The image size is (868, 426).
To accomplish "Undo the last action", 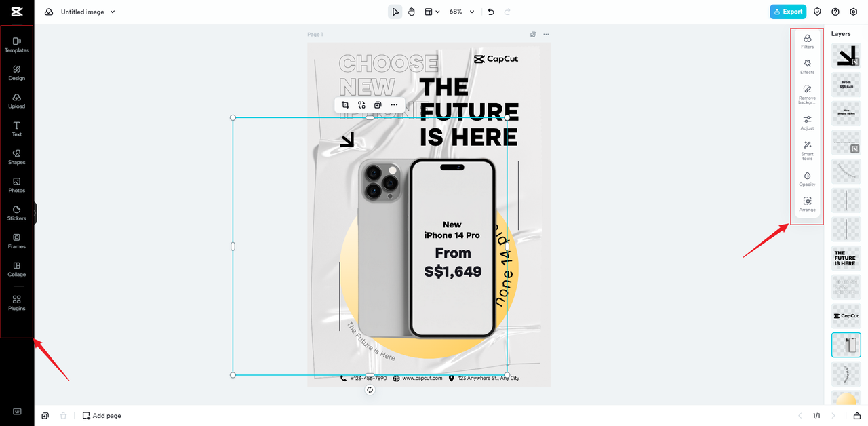I will pyautogui.click(x=491, y=12).
